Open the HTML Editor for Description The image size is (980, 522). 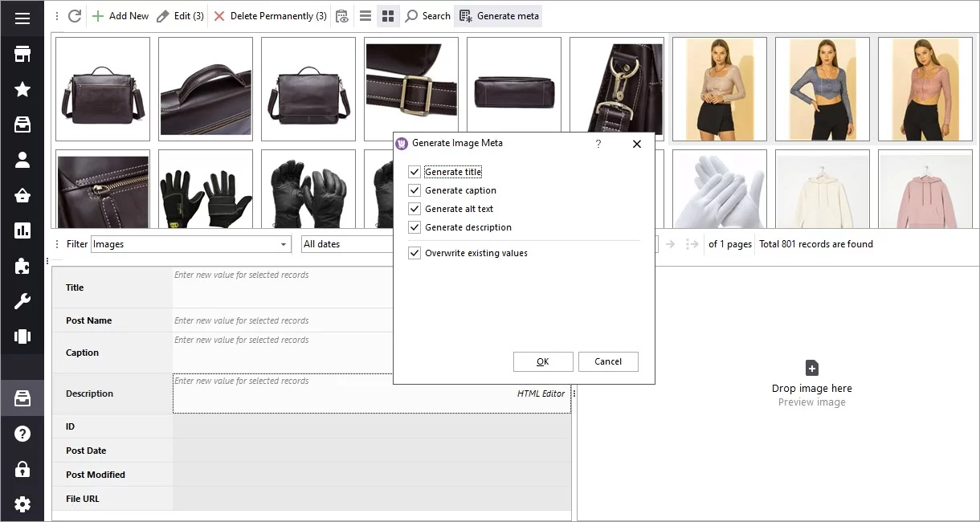(541, 395)
